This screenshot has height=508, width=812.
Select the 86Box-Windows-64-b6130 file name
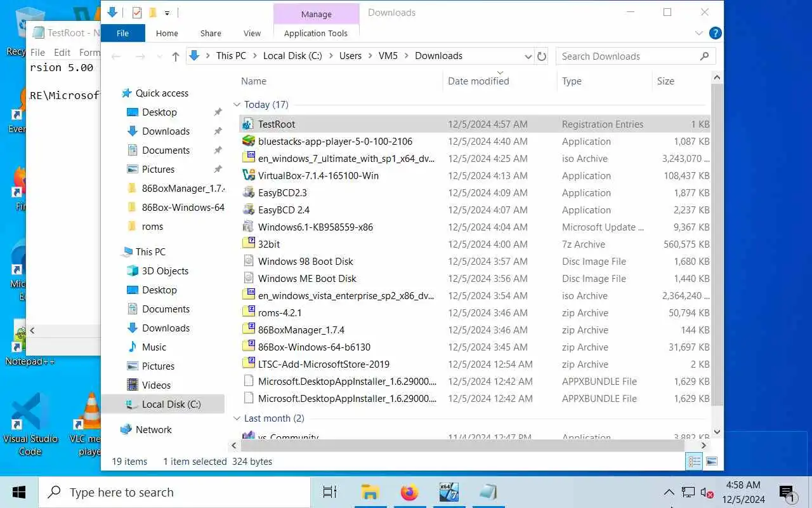314,347
